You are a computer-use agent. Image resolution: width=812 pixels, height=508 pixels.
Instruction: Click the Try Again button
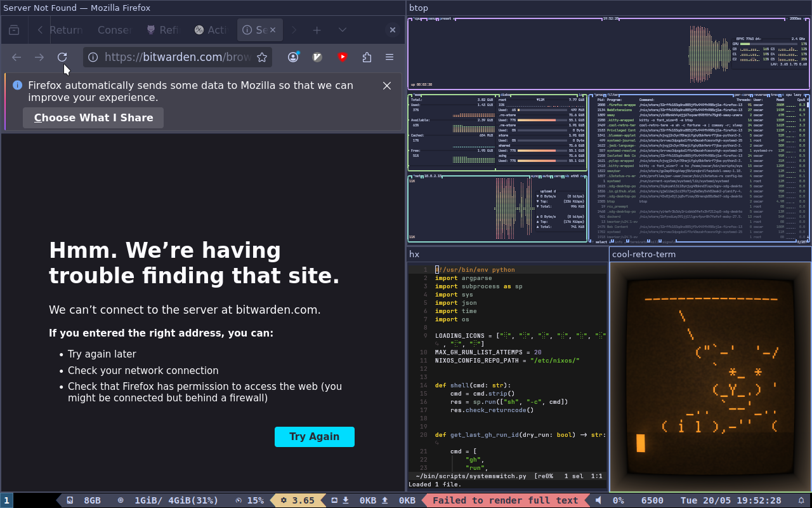315,436
